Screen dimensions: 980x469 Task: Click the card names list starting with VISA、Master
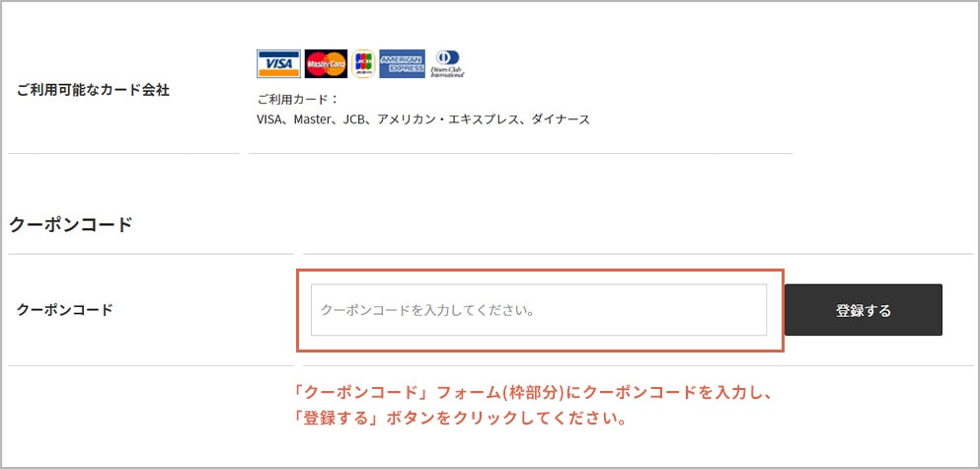423,119
